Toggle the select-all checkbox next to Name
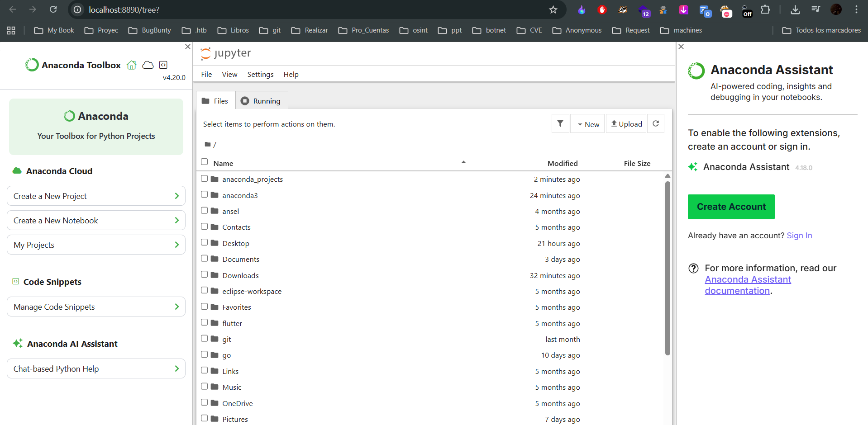Screen dimensions: 868x425 pyautogui.click(x=205, y=162)
